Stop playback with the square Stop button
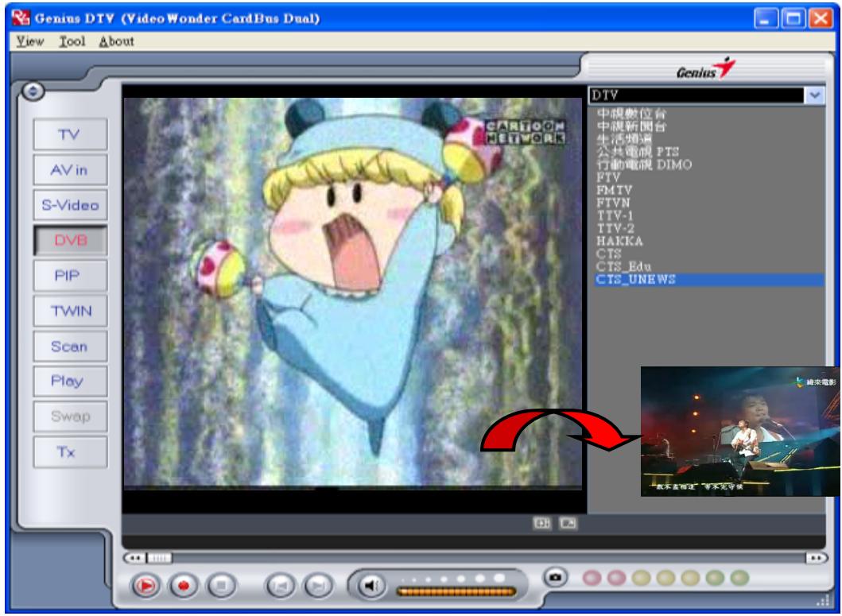Image resolution: width=842 pixels, height=616 pixels. pos(223,585)
